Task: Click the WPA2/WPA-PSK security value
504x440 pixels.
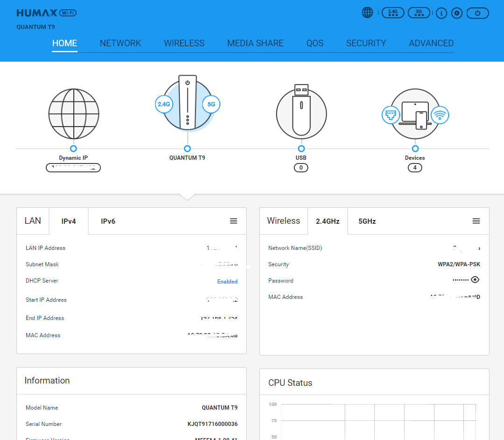Action: click(459, 264)
